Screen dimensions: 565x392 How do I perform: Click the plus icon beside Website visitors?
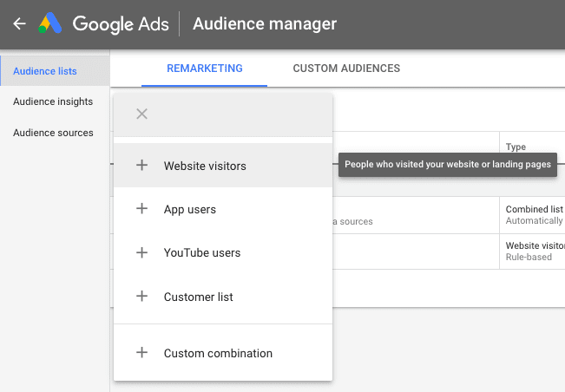[142, 166]
